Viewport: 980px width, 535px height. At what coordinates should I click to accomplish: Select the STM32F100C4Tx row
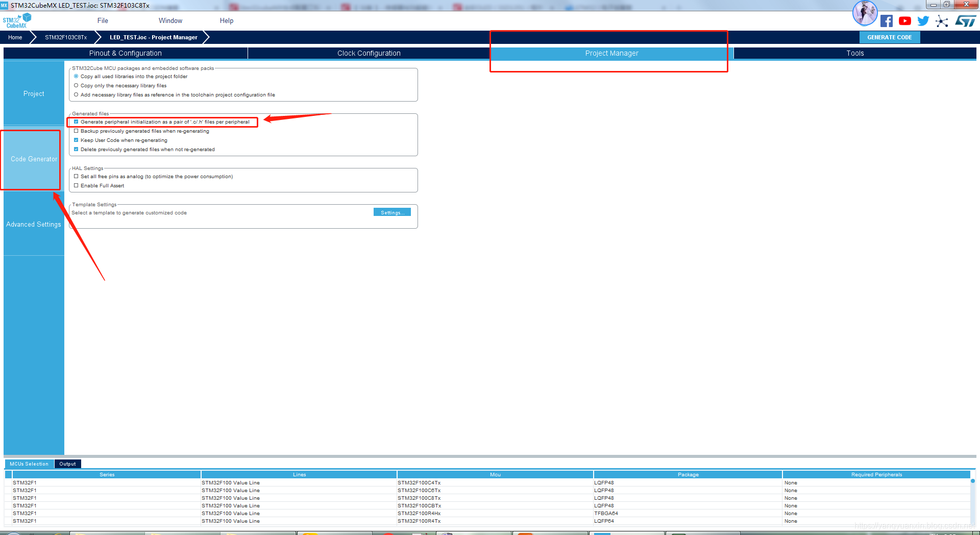click(487, 483)
